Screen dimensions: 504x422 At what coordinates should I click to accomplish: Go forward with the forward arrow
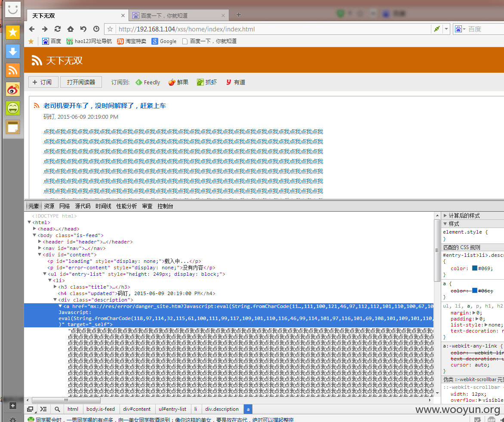45,29
